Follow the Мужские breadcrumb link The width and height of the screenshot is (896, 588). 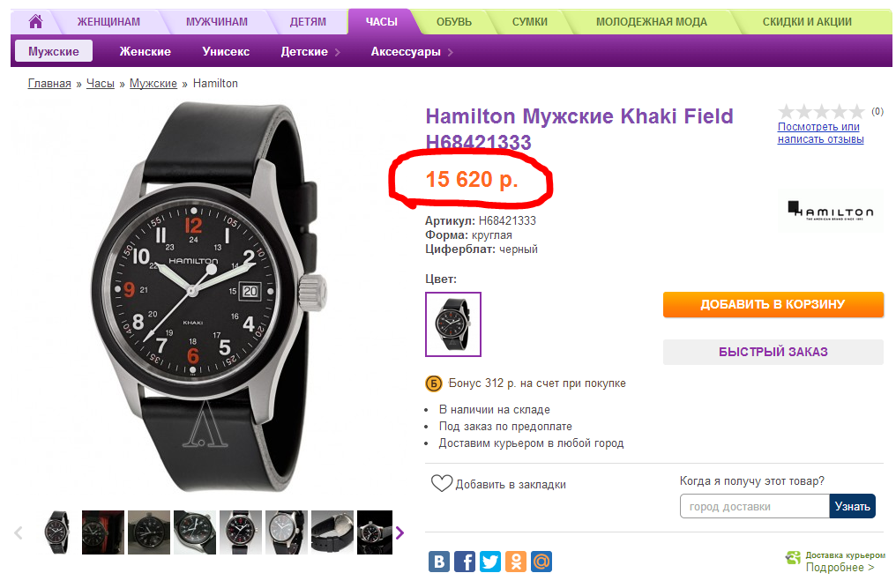(153, 84)
